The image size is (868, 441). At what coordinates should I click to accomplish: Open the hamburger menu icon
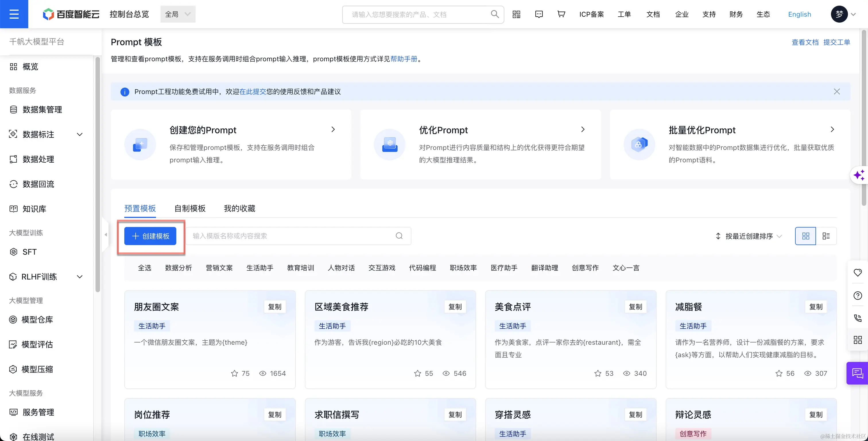(14, 14)
